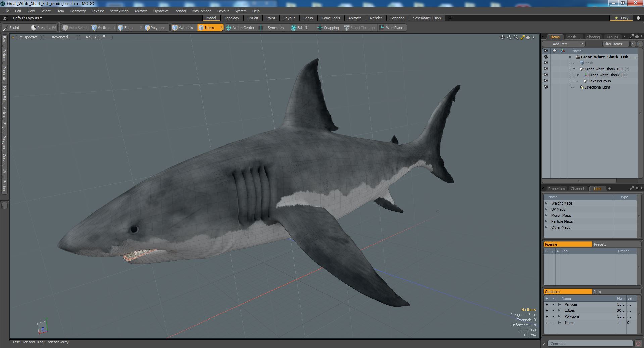
Task: Collapse the Great_White_Shark_Fish scene tree
Action: [570, 57]
